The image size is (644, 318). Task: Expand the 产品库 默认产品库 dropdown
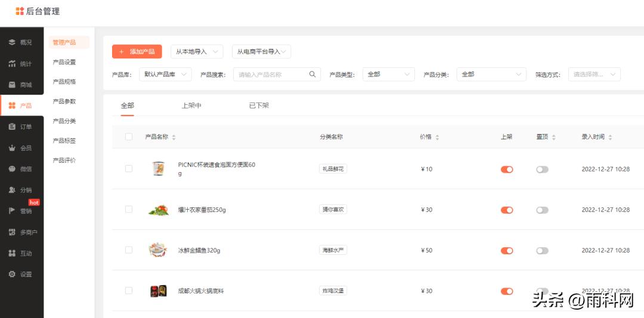pyautogui.click(x=166, y=74)
